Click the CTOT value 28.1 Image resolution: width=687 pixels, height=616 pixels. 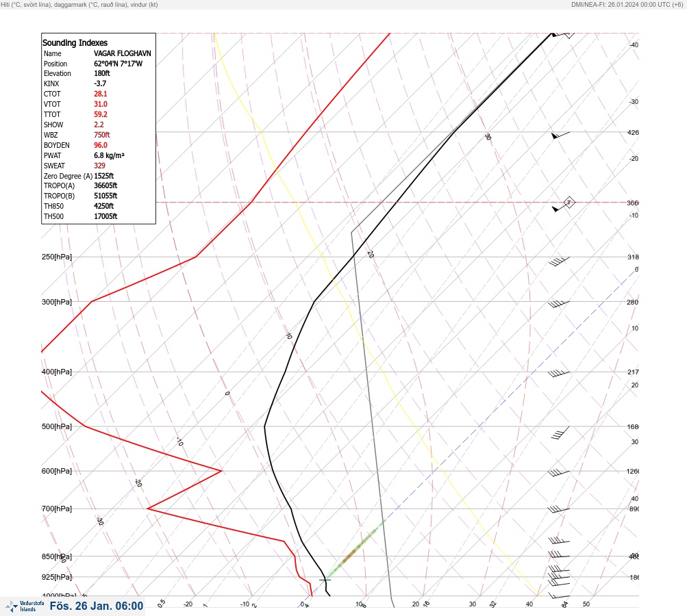pyautogui.click(x=100, y=94)
